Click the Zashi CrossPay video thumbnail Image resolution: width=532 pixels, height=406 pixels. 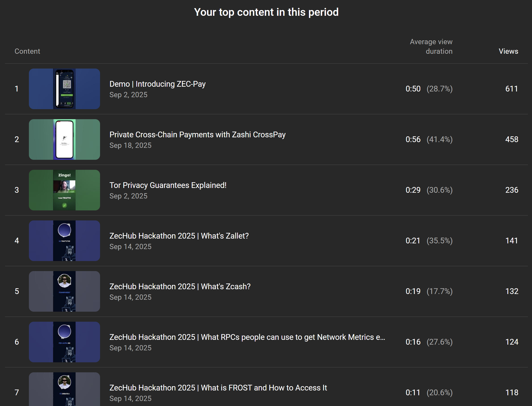coord(64,139)
